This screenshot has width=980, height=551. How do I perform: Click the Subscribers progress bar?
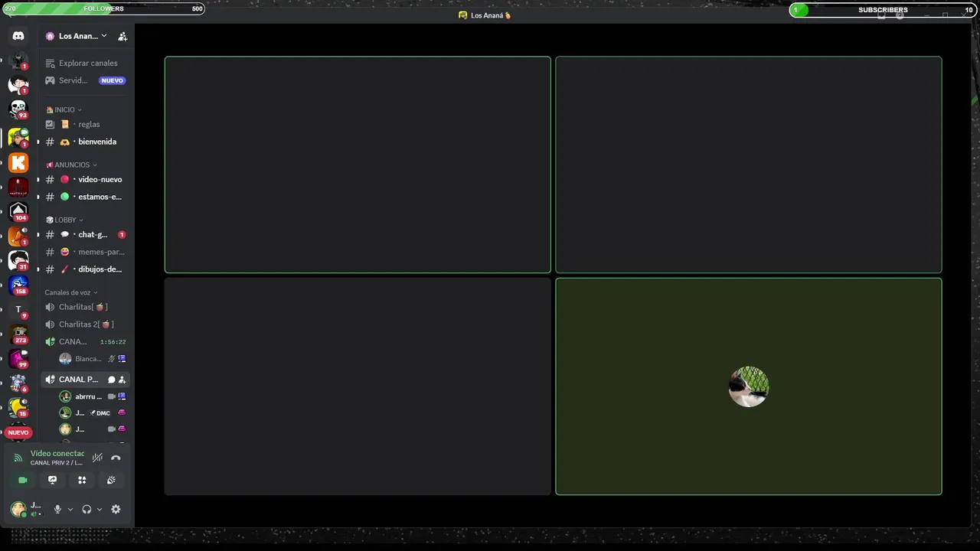point(883,10)
